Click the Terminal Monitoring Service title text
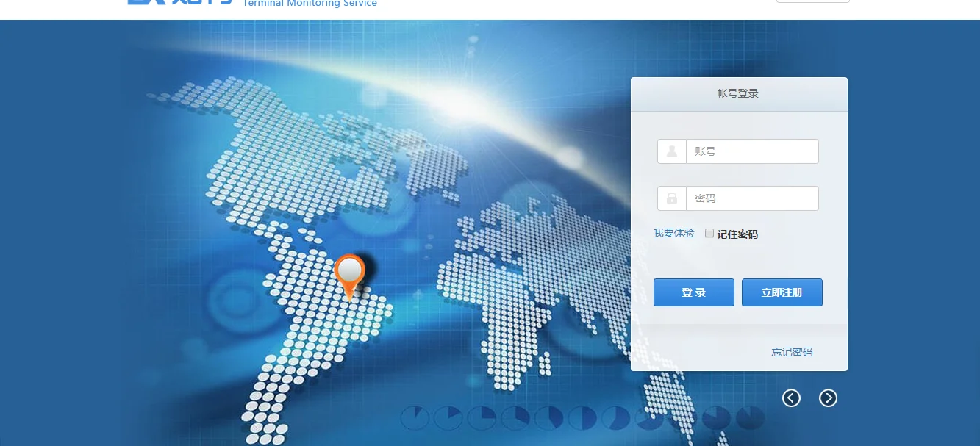This screenshot has width=980, height=446. 310,4
